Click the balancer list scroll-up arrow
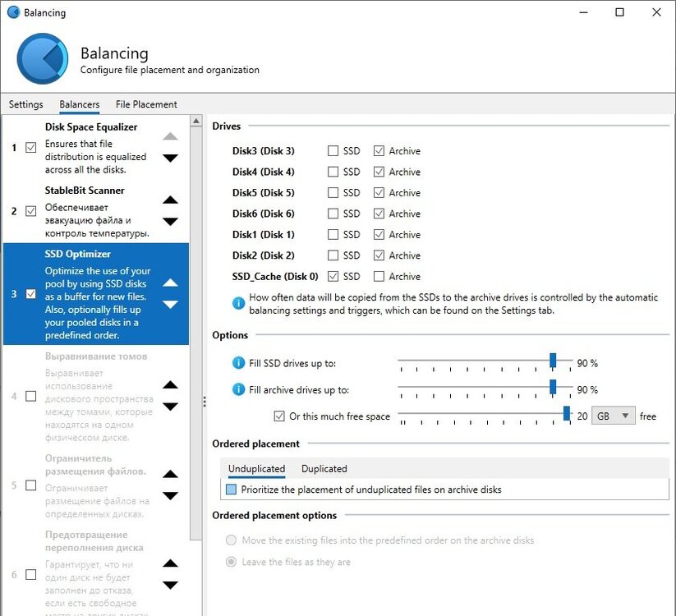Viewport: 676px width, 616px height. 195,121
